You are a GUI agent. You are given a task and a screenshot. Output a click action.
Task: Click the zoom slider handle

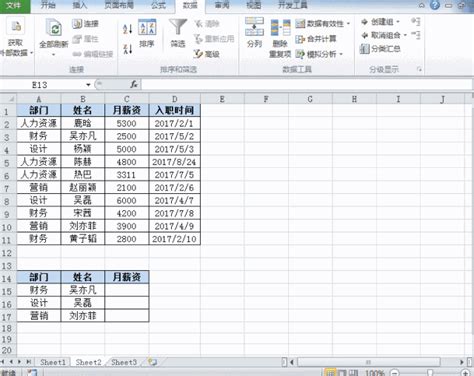coord(430,373)
